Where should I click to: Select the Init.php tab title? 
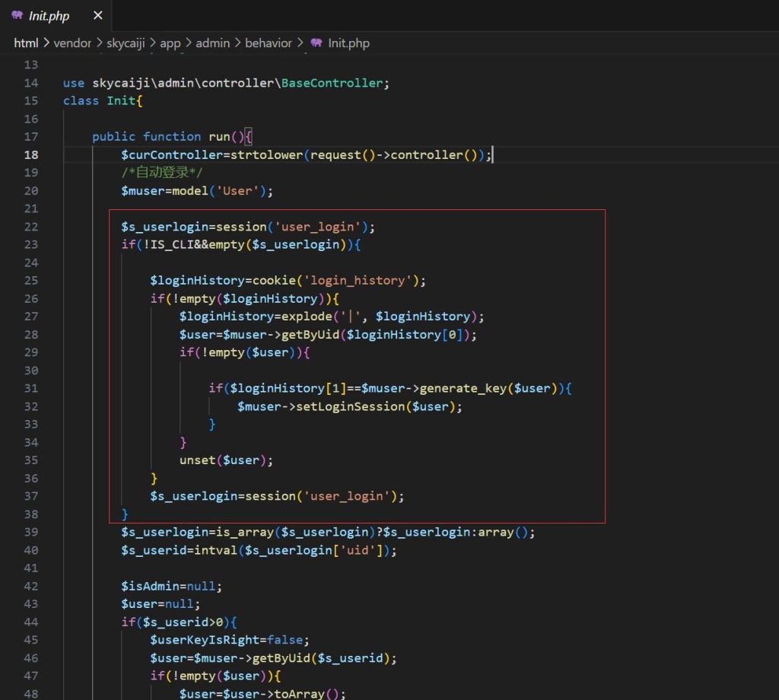point(49,16)
